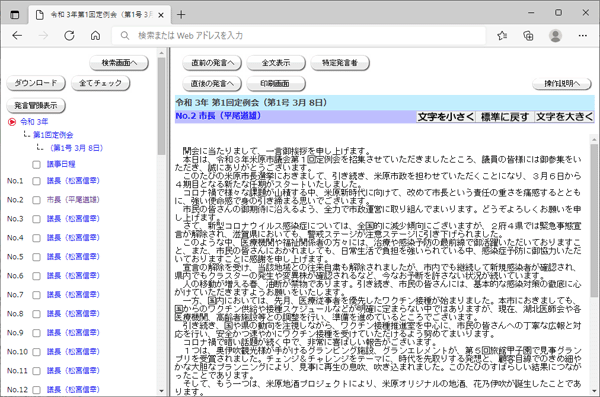Open the browser home page icon
This screenshot has width=600, height=397.
95,36
